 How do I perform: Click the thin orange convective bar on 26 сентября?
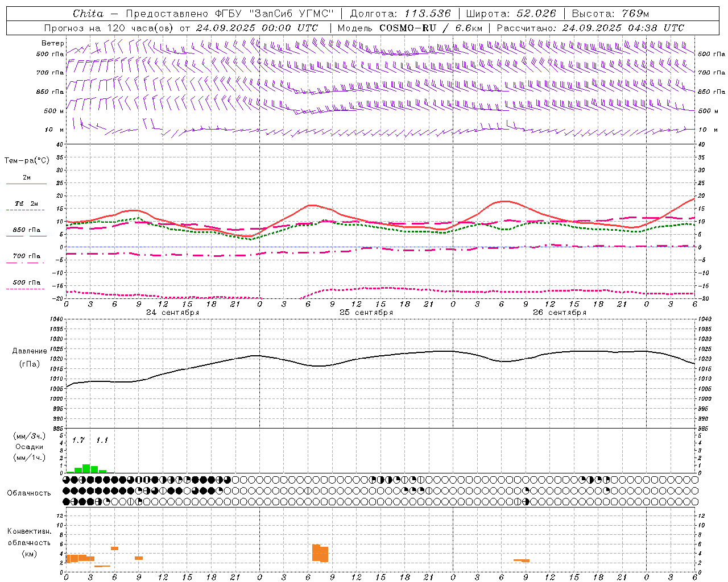(x=522, y=560)
